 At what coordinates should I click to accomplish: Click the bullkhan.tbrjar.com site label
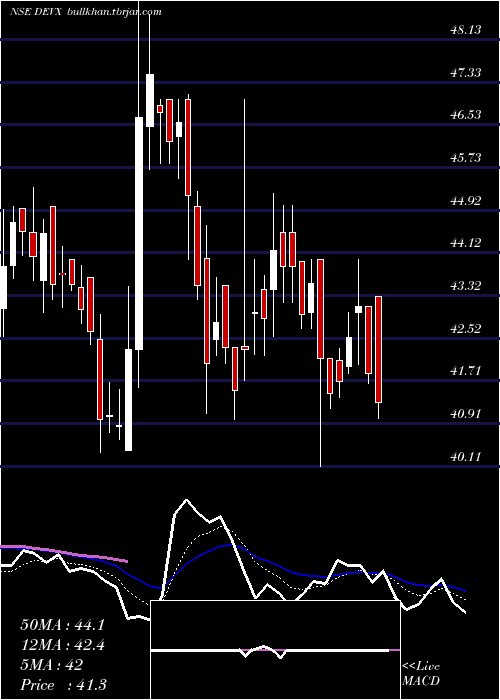coord(114,12)
